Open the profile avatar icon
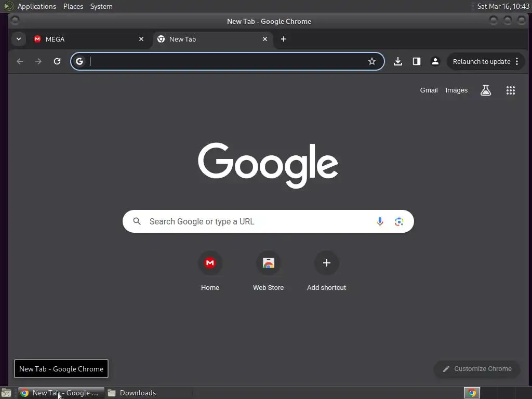 435,61
